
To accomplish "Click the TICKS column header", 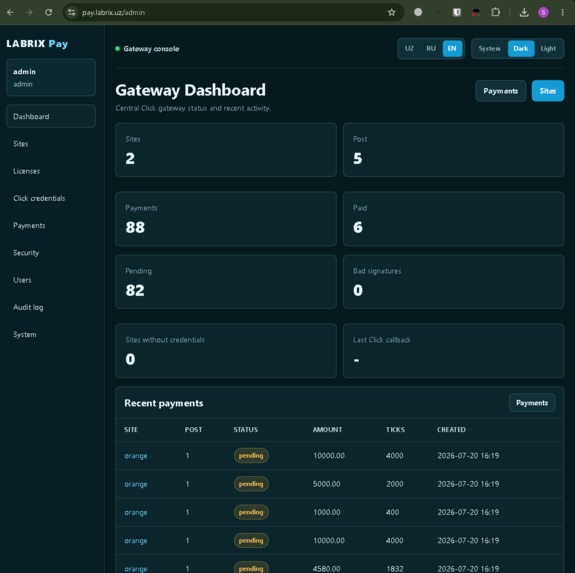I will 395,430.
